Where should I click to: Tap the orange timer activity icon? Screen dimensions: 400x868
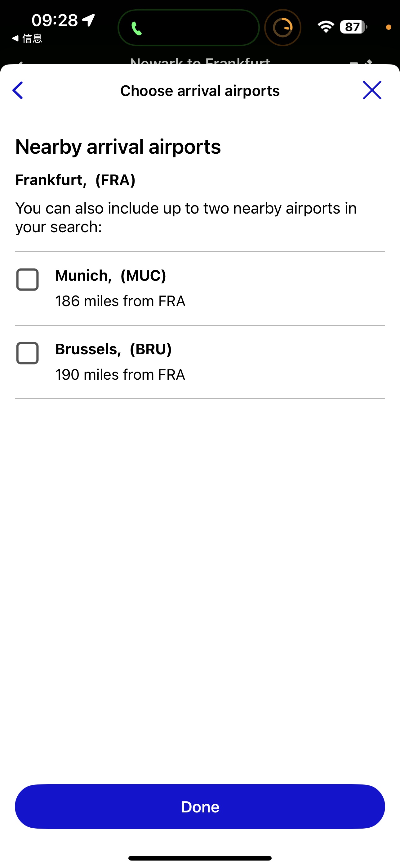[x=282, y=28]
